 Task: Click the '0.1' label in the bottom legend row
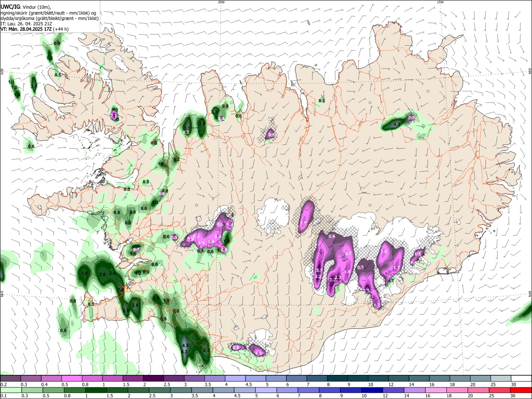pos(3,396)
